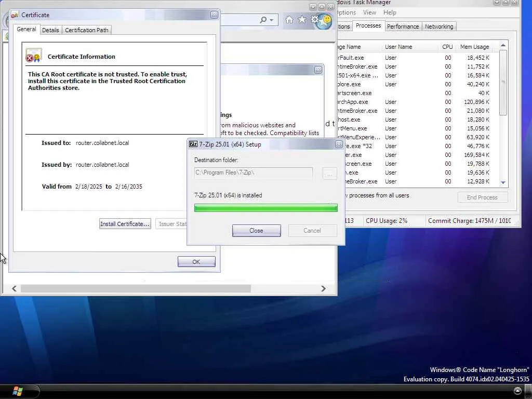Click the expiry date 2/16/2035
Viewport: 532px width, 399px height.
coord(129,187)
